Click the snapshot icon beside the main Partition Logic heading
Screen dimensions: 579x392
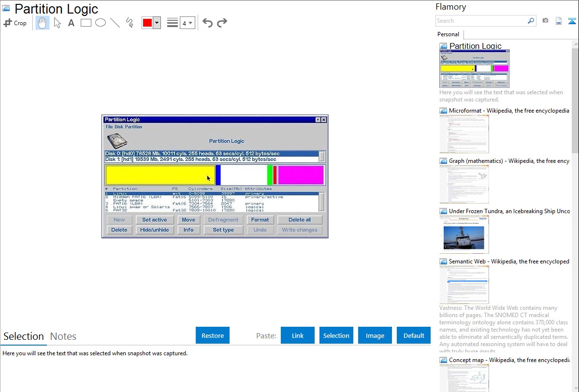coord(6,9)
